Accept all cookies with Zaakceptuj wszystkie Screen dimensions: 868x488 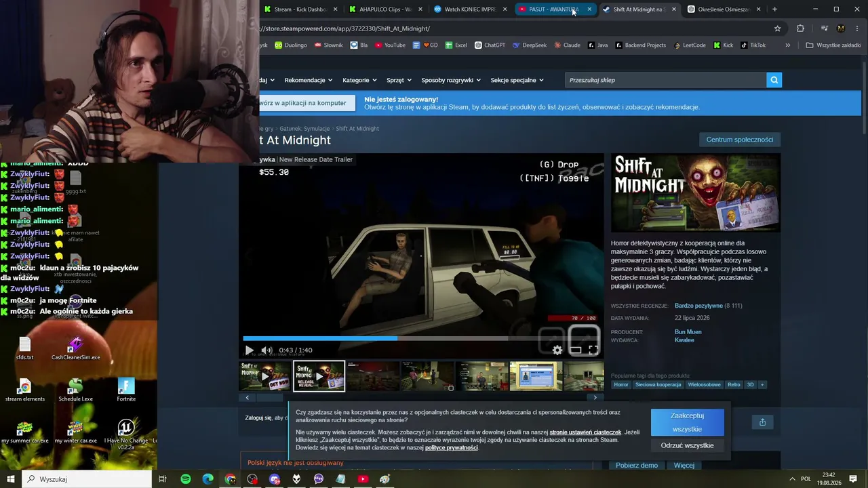[687, 422]
